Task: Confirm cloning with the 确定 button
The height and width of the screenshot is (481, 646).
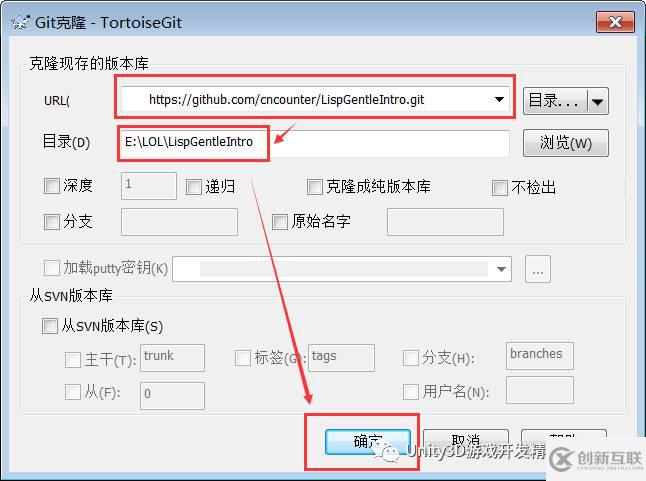Action: pyautogui.click(x=367, y=442)
